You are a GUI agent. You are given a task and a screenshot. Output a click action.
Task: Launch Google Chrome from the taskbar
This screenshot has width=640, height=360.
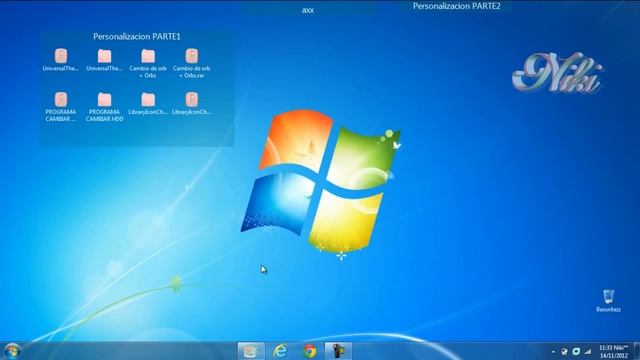pos(310,351)
